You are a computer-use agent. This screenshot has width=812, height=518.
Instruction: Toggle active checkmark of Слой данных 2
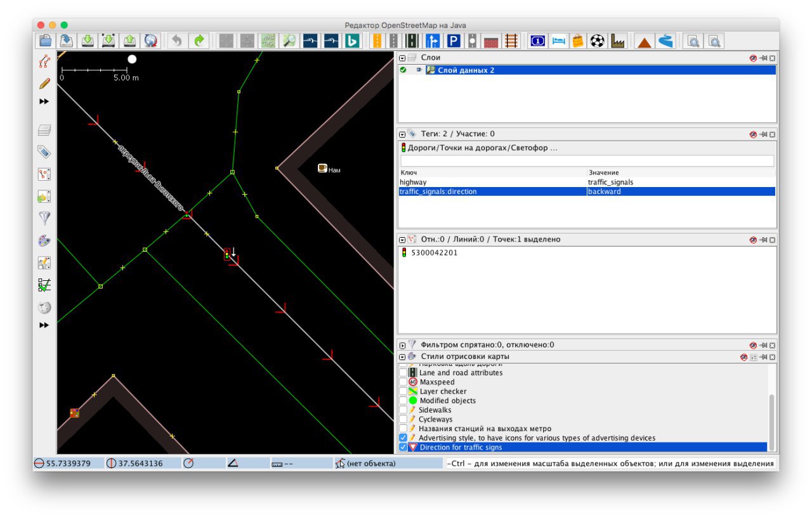[x=403, y=70]
